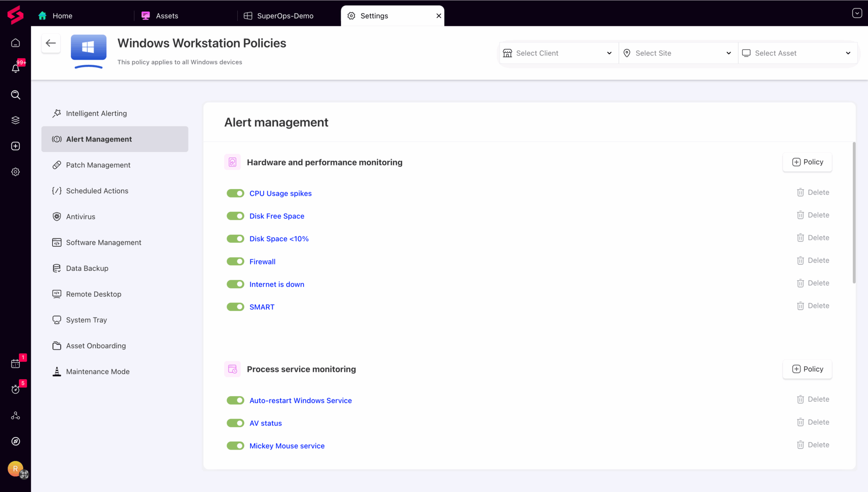Open user avatar R profile
Viewport: 868px width, 492px height.
tap(15, 469)
